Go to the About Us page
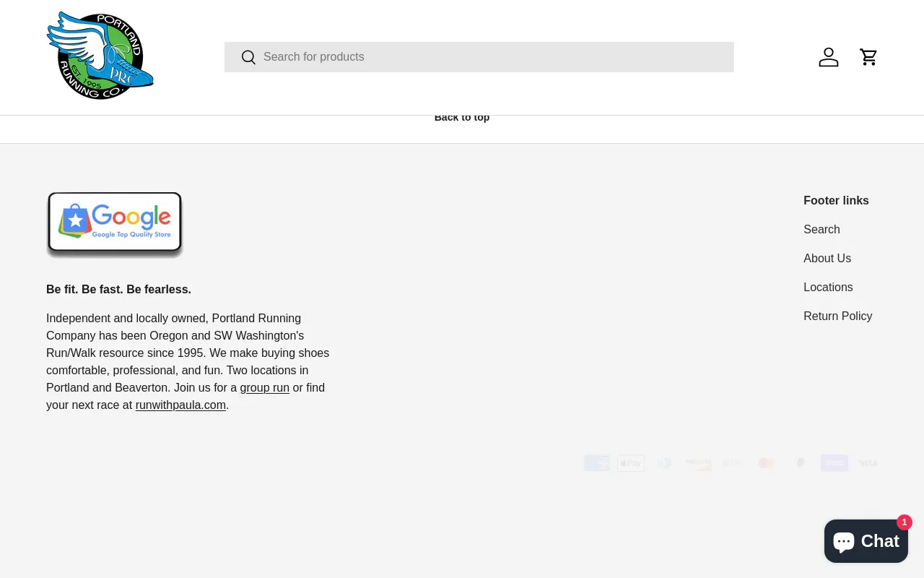 pos(827,258)
